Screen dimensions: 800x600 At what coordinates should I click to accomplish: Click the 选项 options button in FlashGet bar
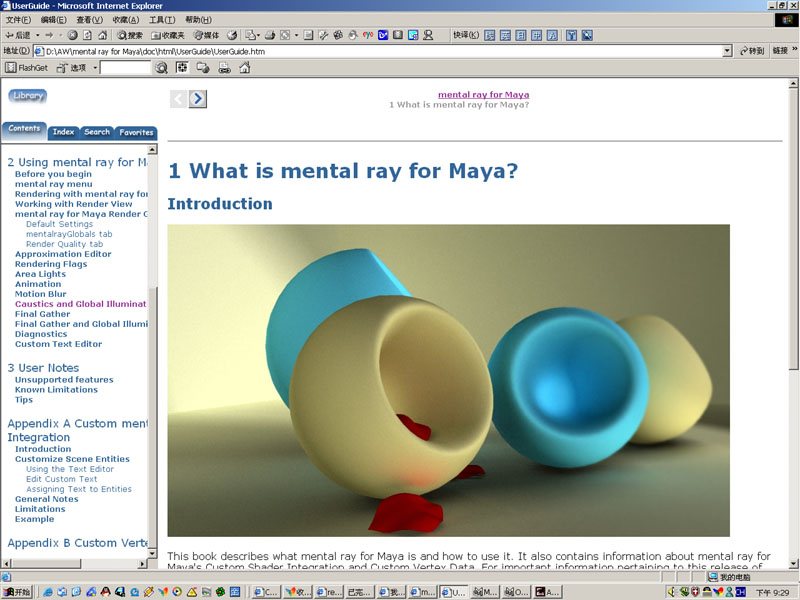71,67
